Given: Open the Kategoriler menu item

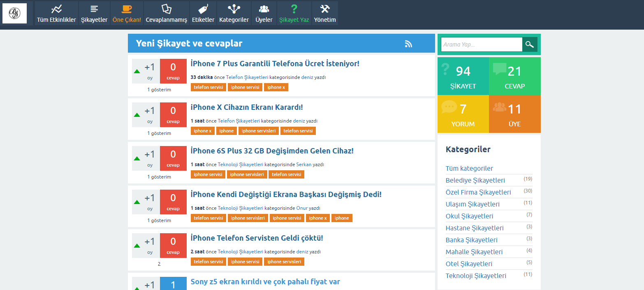Looking at the screenshot, I should 234,13.
